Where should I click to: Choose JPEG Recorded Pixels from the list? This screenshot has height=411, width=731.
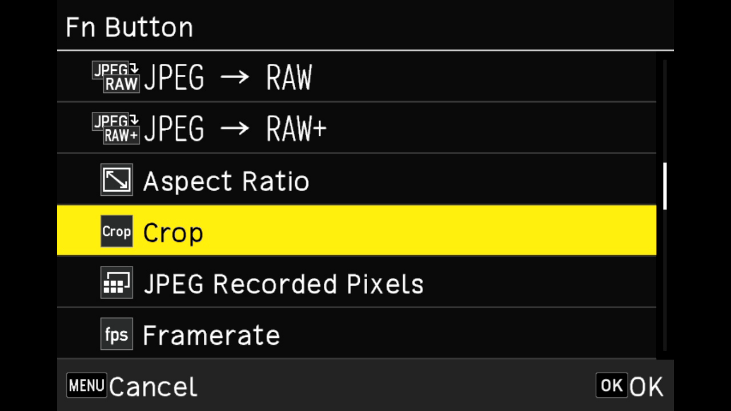283,284
